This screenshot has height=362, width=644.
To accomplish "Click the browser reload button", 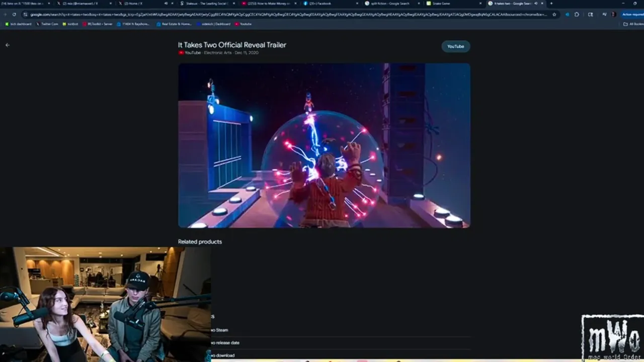I will 14,15.
